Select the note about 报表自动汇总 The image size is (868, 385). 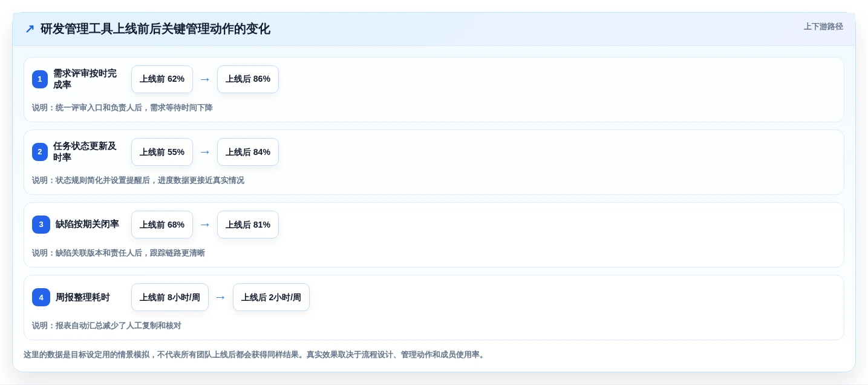coord(106,326)
